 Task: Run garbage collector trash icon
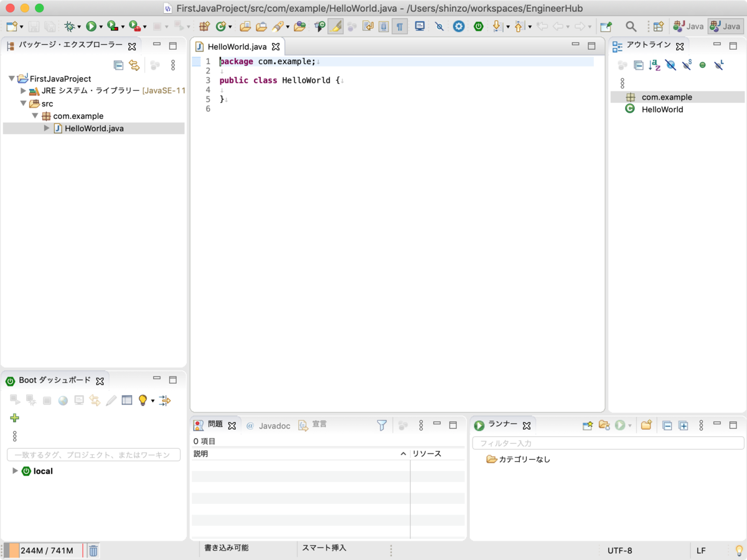point(93,551)
